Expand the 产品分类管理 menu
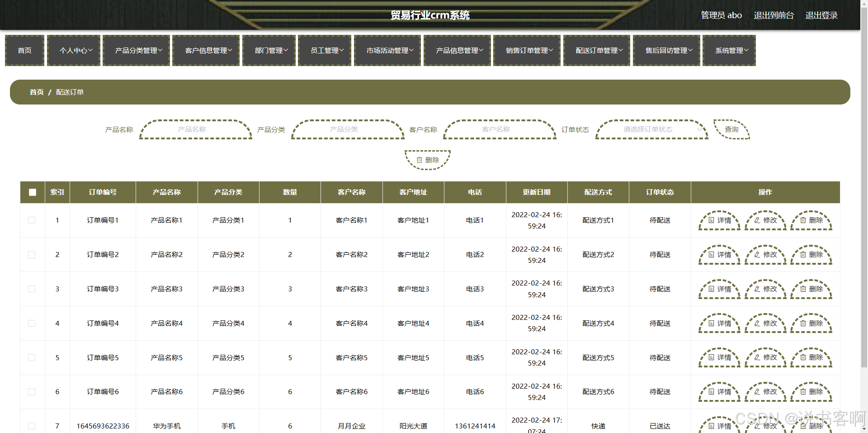Viewport: 868px width, 433px height. pos(137,51)
